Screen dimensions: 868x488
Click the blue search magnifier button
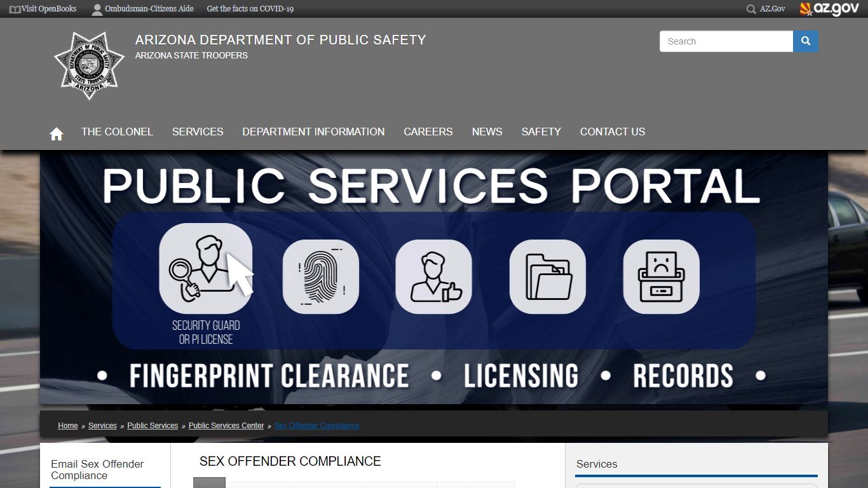pyautogui.click(x=806, y=41)
